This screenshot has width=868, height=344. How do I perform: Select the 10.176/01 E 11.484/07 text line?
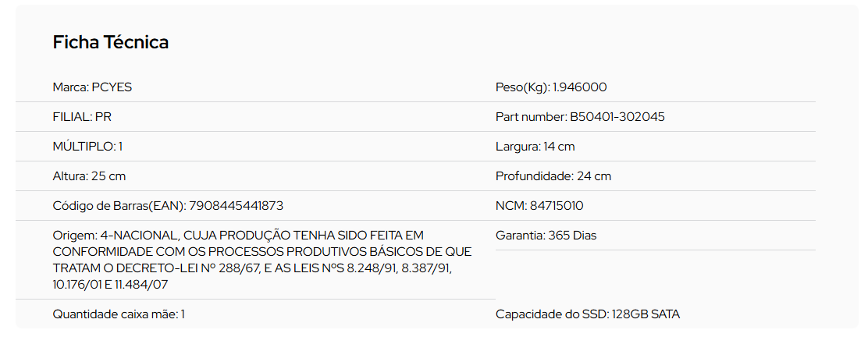point(110,285)
